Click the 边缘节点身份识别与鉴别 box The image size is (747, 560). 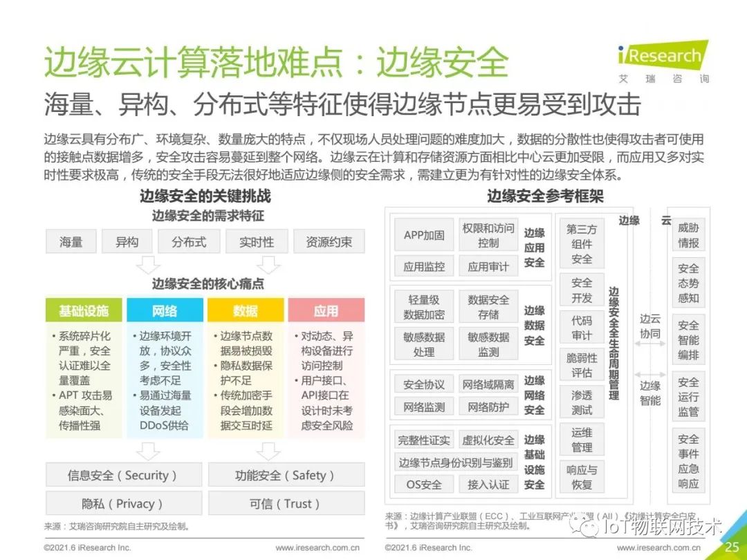[456, 463]
